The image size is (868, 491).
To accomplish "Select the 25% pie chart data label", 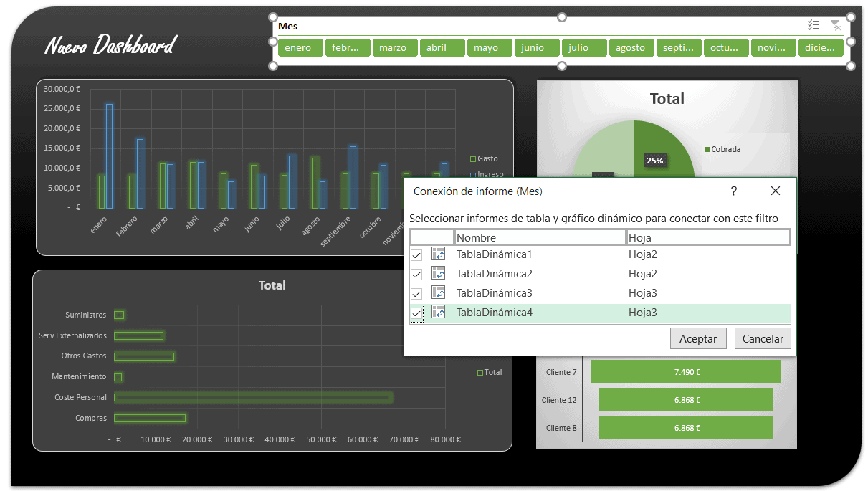I will coord(655,161).
